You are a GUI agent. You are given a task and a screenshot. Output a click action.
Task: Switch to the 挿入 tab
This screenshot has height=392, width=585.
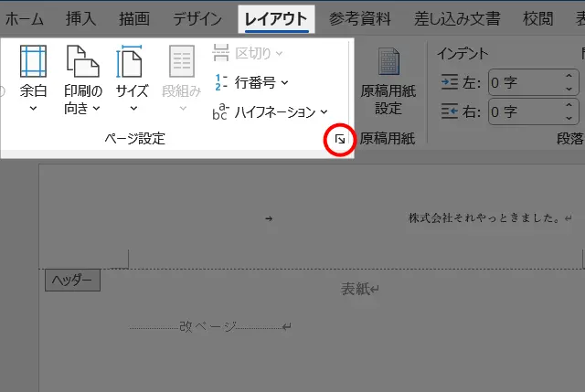(84, 17)
